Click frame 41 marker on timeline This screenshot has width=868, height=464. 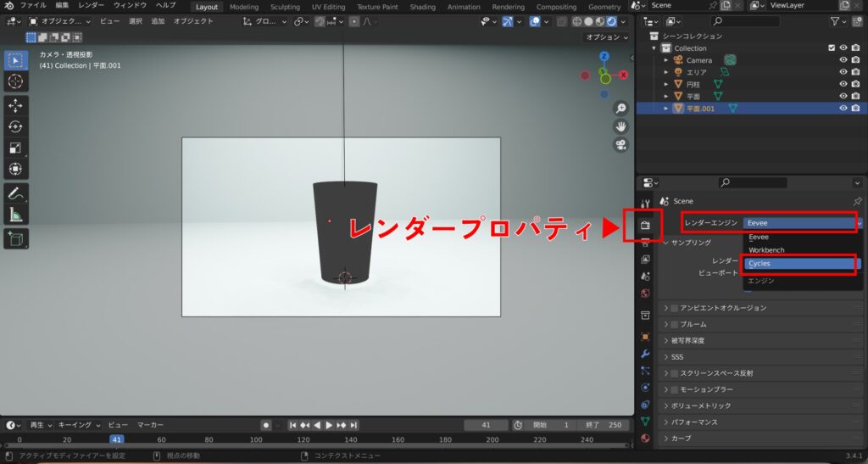click(118, 439)
